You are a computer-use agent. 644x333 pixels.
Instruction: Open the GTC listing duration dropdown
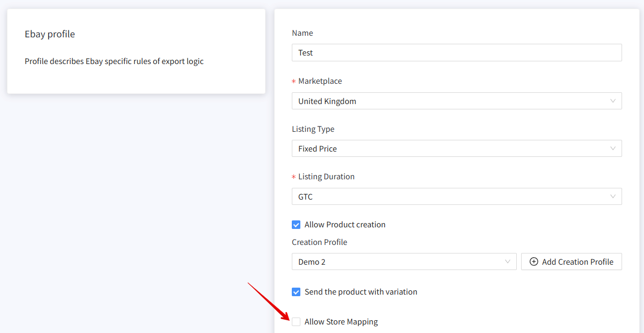point(457,196)
